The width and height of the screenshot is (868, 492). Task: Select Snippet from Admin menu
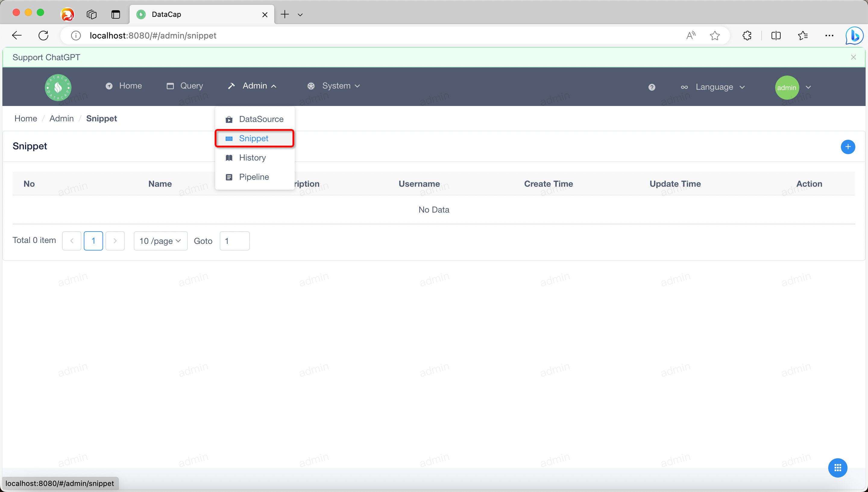tap(255, 138)
